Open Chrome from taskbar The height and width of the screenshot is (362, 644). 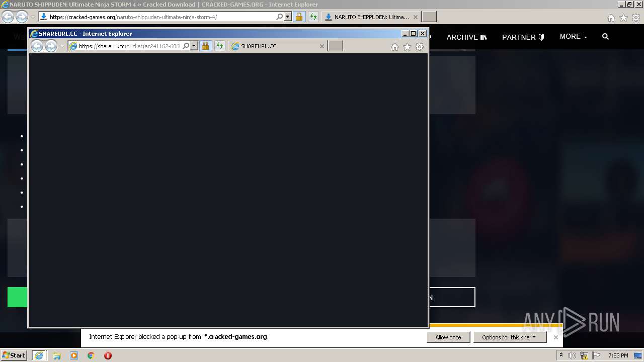pyautogui.click(x=91, y=355)
